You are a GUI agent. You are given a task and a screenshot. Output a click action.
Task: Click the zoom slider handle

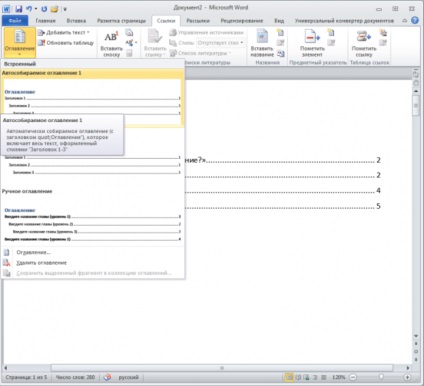pos(381,377)
